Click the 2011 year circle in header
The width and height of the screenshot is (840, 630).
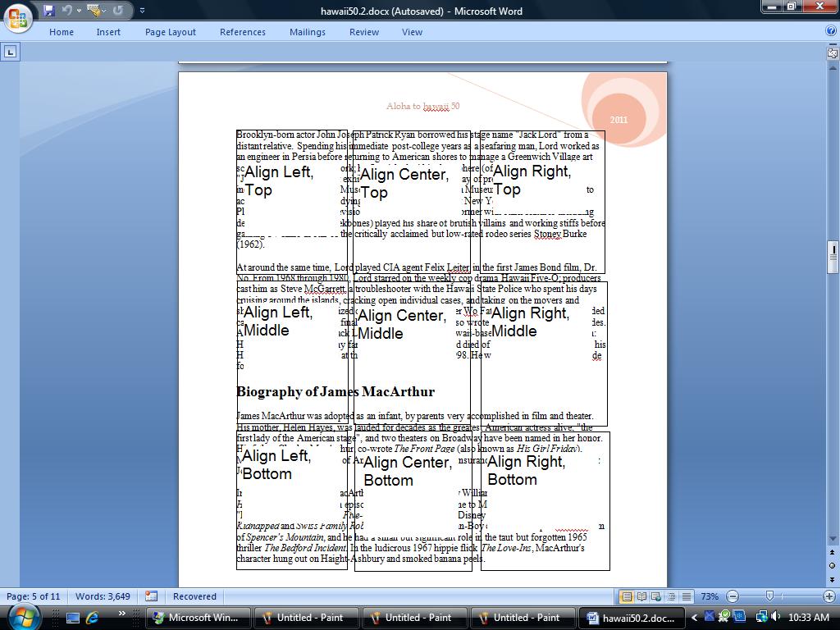click(619, 120)
